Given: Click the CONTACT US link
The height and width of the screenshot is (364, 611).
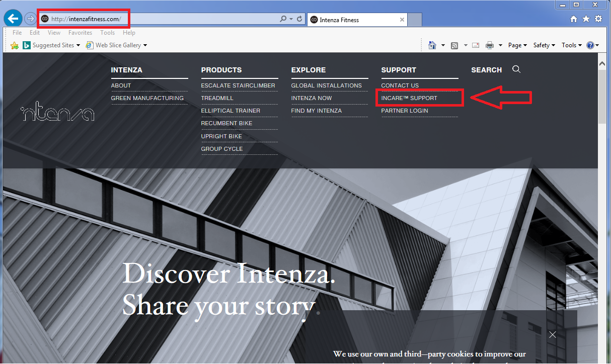Looking at the screenshot, I should pos(400,85).
